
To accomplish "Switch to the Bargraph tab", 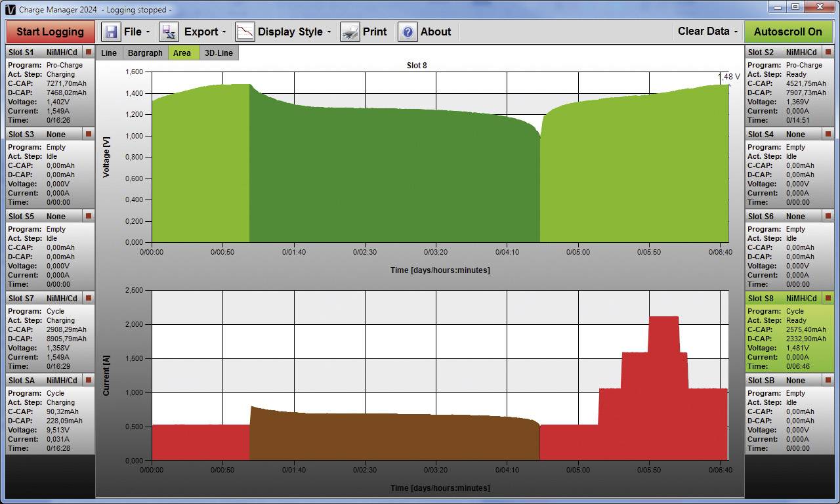I will click(x=145, y=53).
